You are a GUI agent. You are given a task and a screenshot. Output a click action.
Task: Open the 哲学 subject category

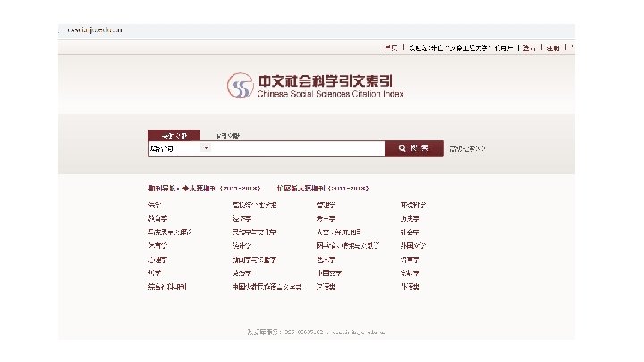click(x=155, y=273)
